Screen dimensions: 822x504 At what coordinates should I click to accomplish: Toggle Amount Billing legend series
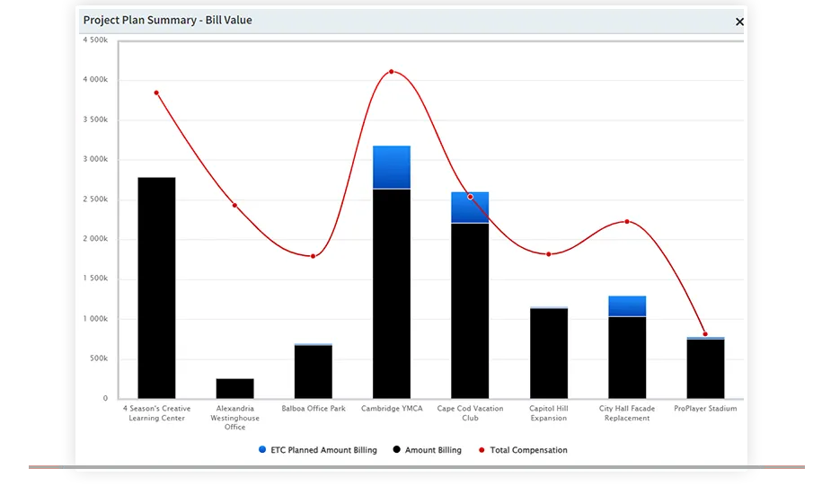[428, 450]
